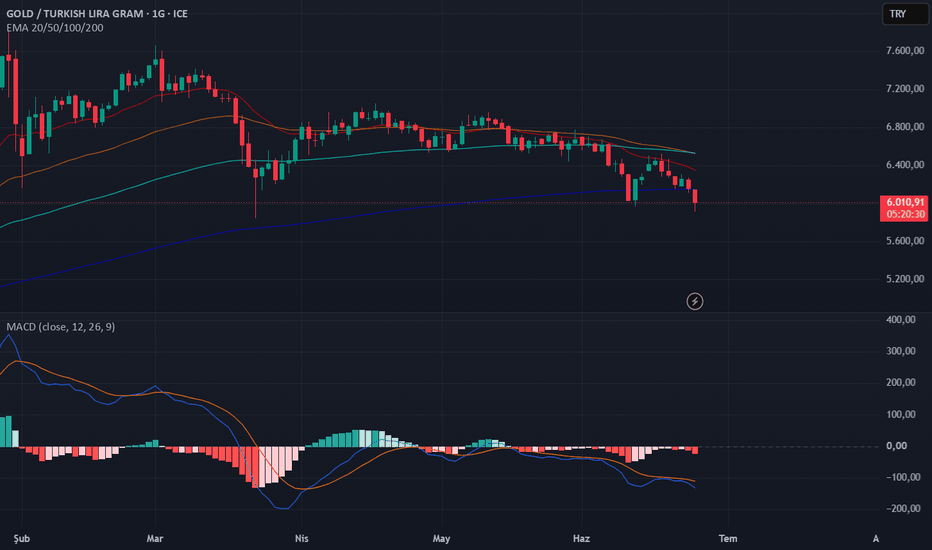This screenshot has height=550, width=932.
Task: Click the 7.600,00 price axis label
Action: [x=905, y=51]
